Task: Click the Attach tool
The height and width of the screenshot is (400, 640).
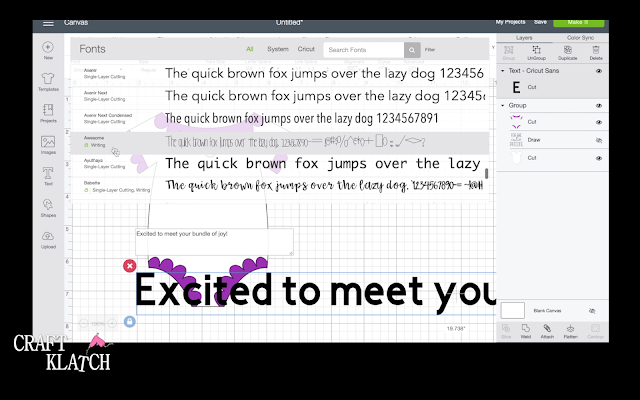Action: pyautogui.click(x=547, y=331)
